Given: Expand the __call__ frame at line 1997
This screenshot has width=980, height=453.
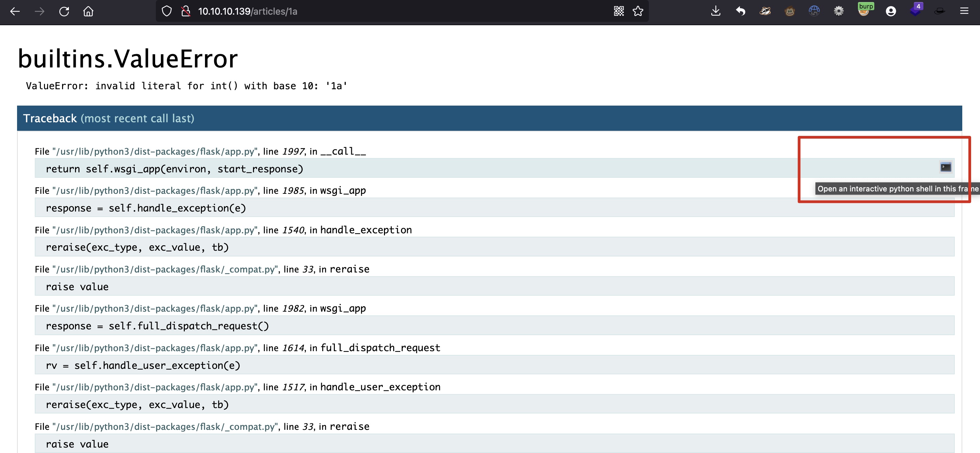Looking at the screenshot, I should click(x=174, y=169).
